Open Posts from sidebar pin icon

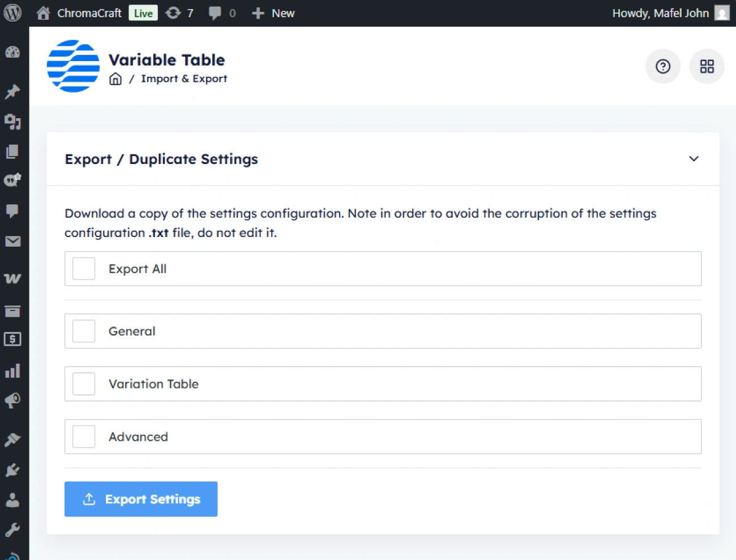12,92
